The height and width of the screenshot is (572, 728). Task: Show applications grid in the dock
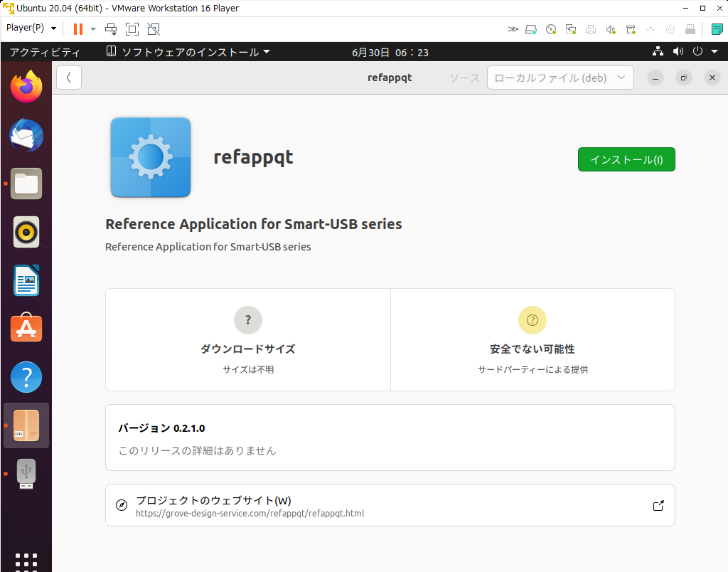(26, 562)
